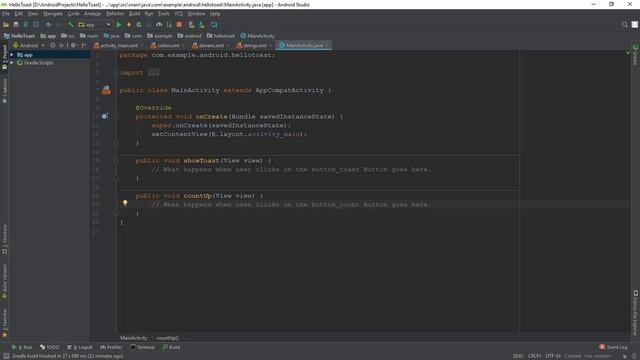Open the Build menu
This screenshot has width=640, height=360.
click(x=134, y=14)
